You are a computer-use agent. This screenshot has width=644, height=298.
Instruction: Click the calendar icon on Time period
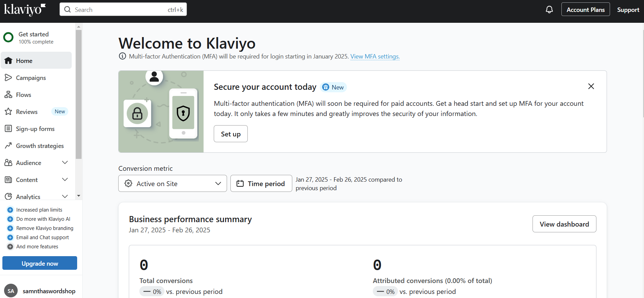coord(240,183)
